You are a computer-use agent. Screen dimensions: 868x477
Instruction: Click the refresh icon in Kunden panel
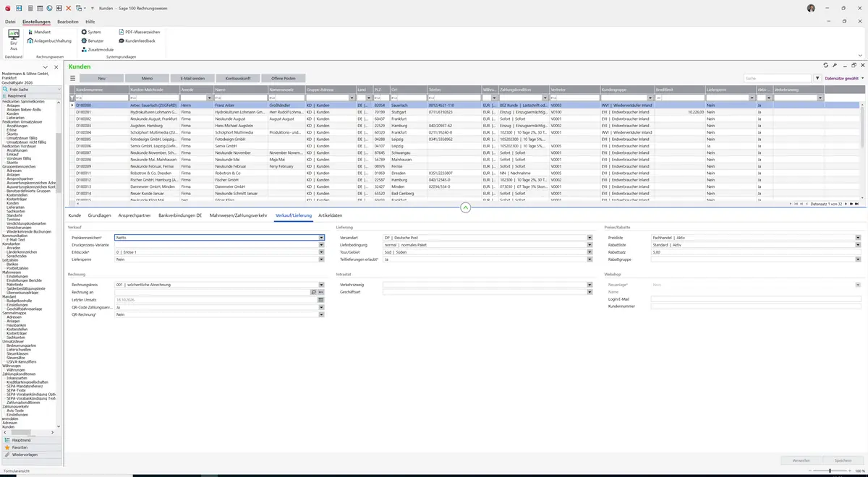(x=825, y=66)
